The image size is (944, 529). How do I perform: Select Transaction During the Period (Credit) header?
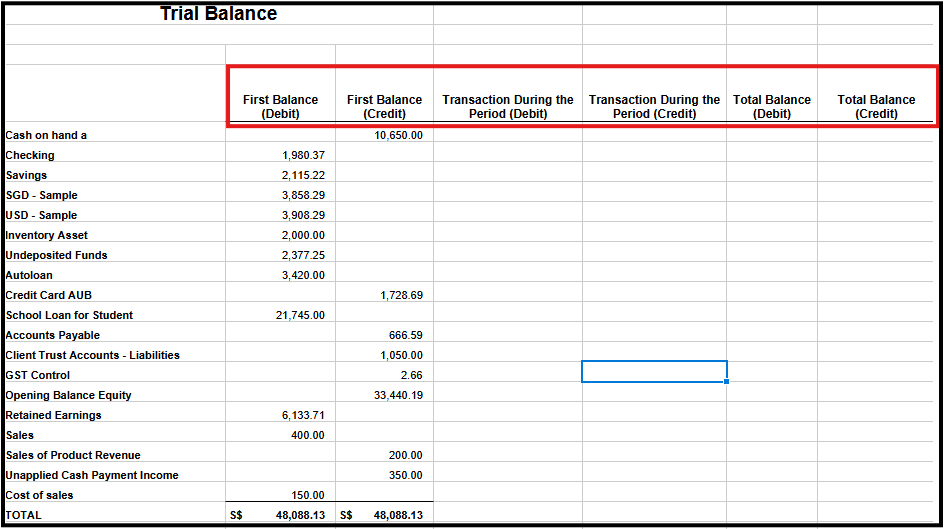click(654, 107)
